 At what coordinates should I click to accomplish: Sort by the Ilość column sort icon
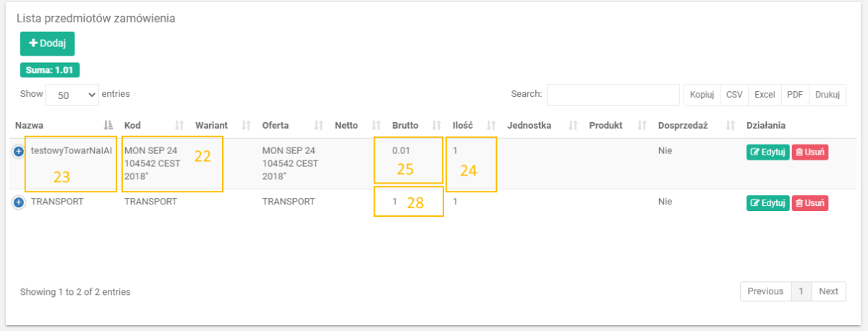[491, 125]
